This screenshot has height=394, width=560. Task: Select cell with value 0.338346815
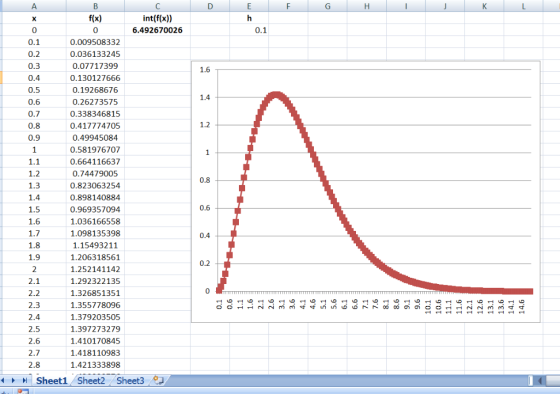95,114
